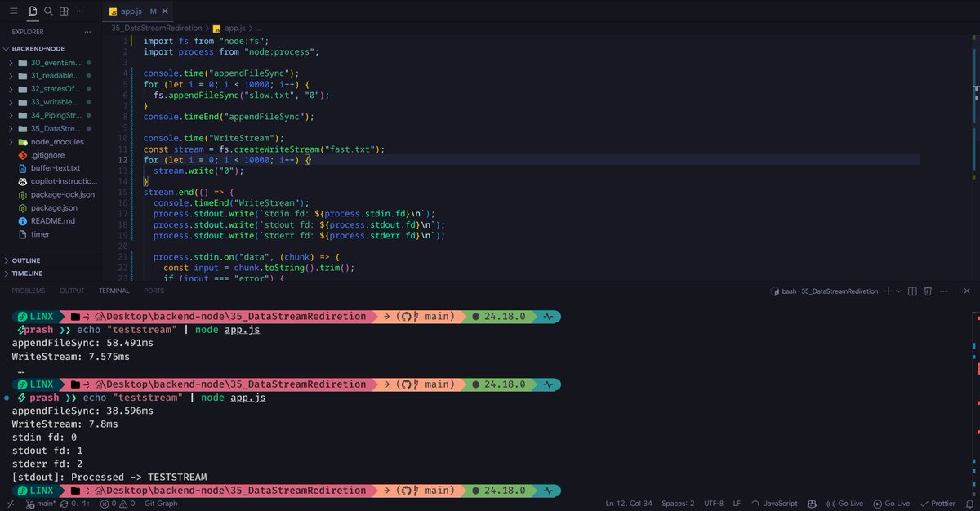Create new terminal with plus icon

[x=888, y=291]
